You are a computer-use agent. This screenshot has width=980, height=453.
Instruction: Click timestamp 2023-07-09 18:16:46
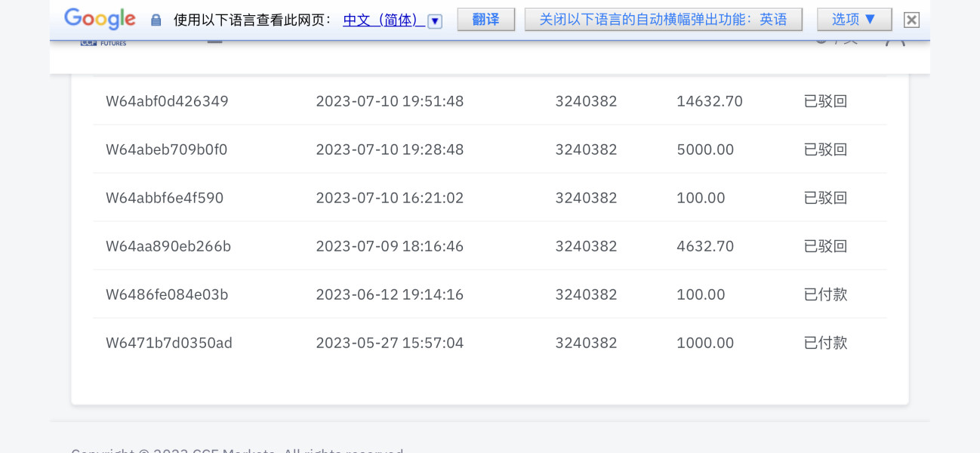(x=390, y=246)
